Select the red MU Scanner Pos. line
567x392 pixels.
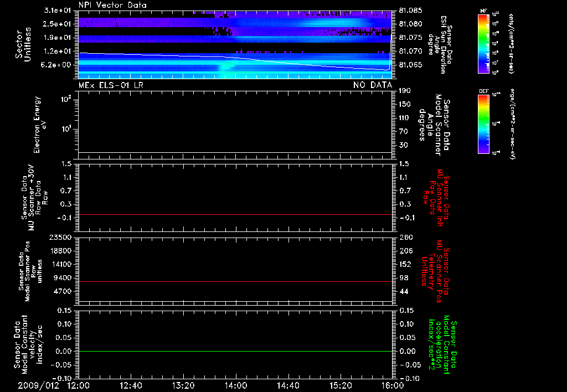click(235, 282)
